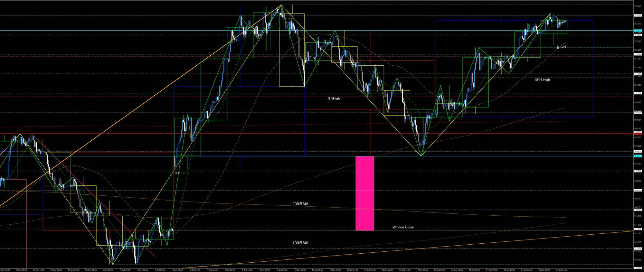Screen dimensions: 644x272
Task: Click the "8月High" annotation label
Action: (334, 98)
